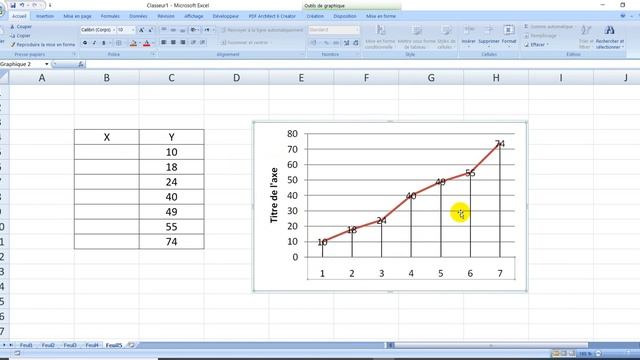The height and width of the screenshot is (360, 640).
Task: Increase font size with grow-font icon
Action: [141, 30]
